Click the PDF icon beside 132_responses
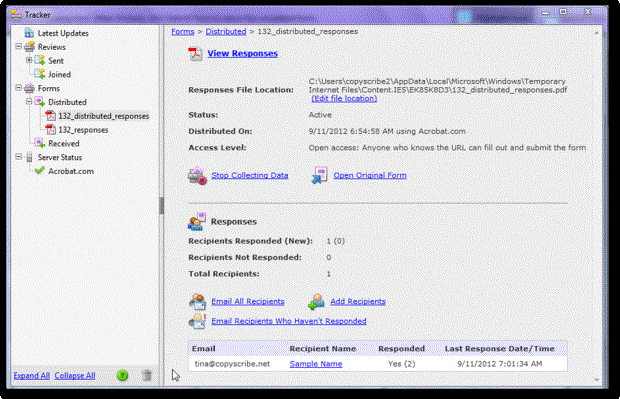The height and width of the screenshot is (399, 620). (50, 130)
